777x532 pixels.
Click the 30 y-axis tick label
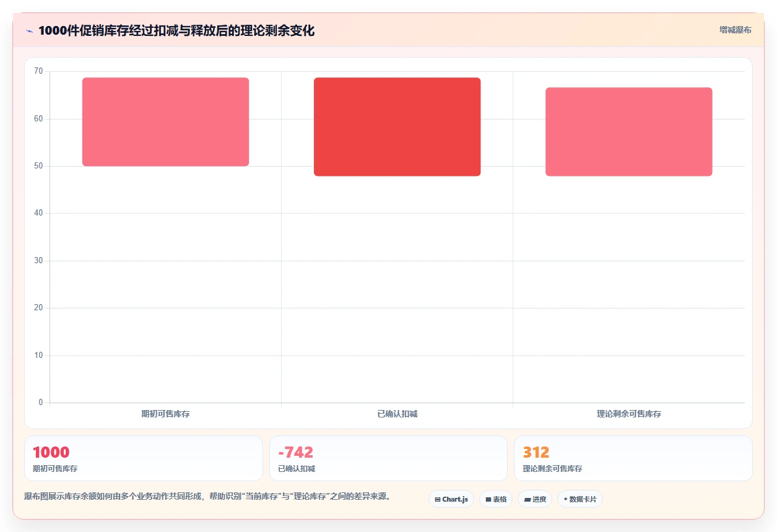[x=38, y=261]
